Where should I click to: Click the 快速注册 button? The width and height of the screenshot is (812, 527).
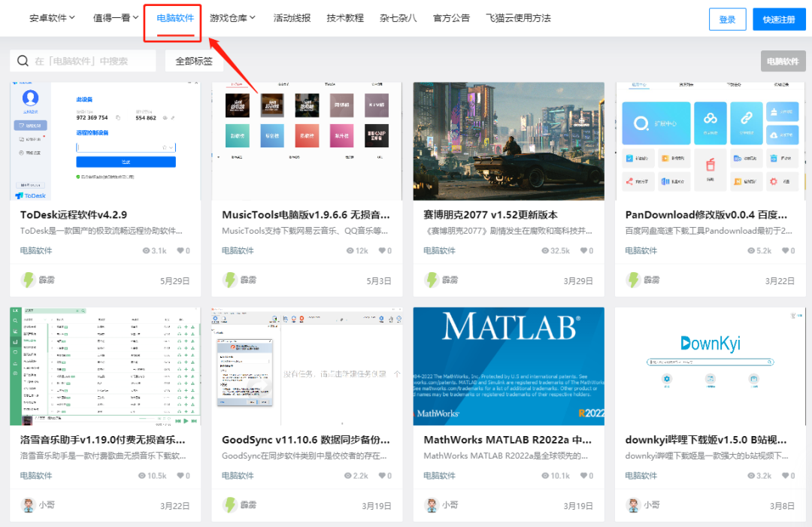tap(779, 19)
